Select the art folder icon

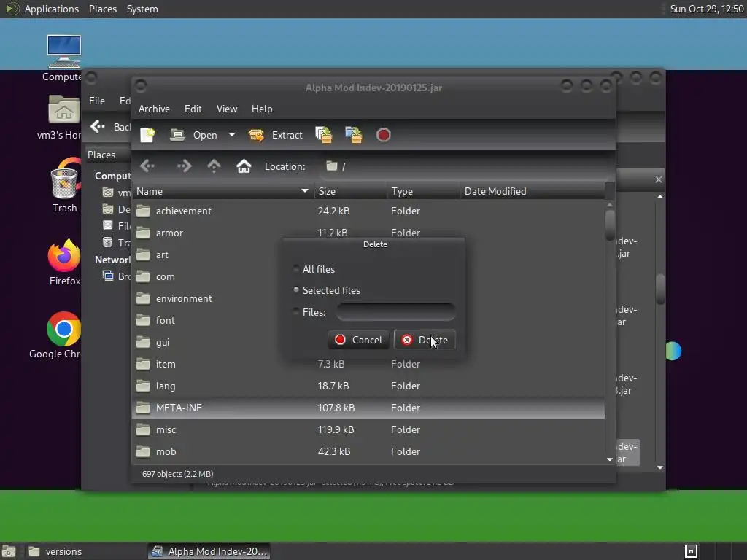click(x=143, y=254)
